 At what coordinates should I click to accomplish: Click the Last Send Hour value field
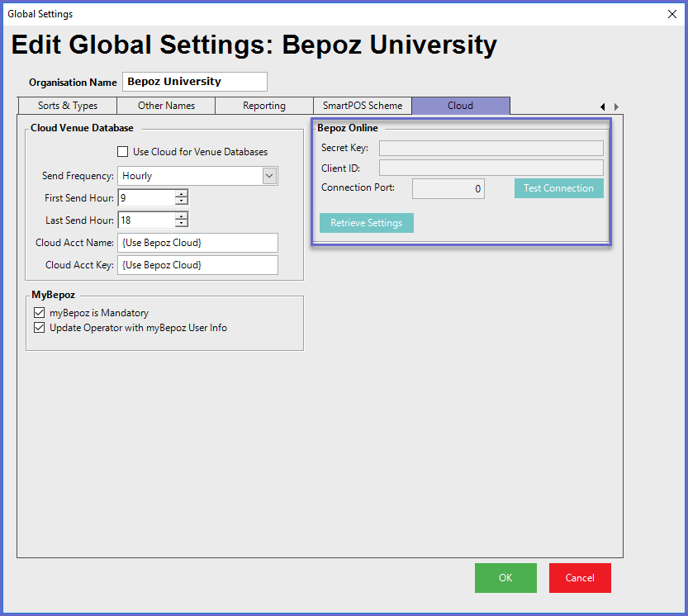click(x=147, y=220)
